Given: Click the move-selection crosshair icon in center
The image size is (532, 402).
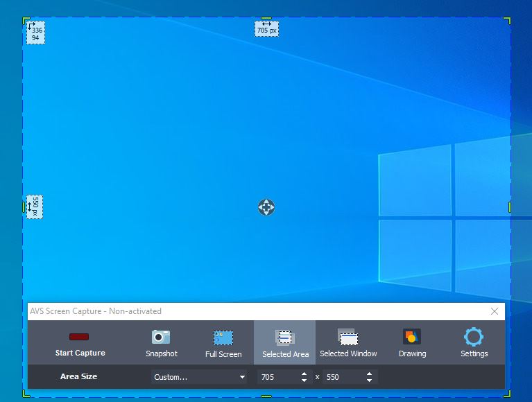Looking at the screenshot, I should pos(266,207).
